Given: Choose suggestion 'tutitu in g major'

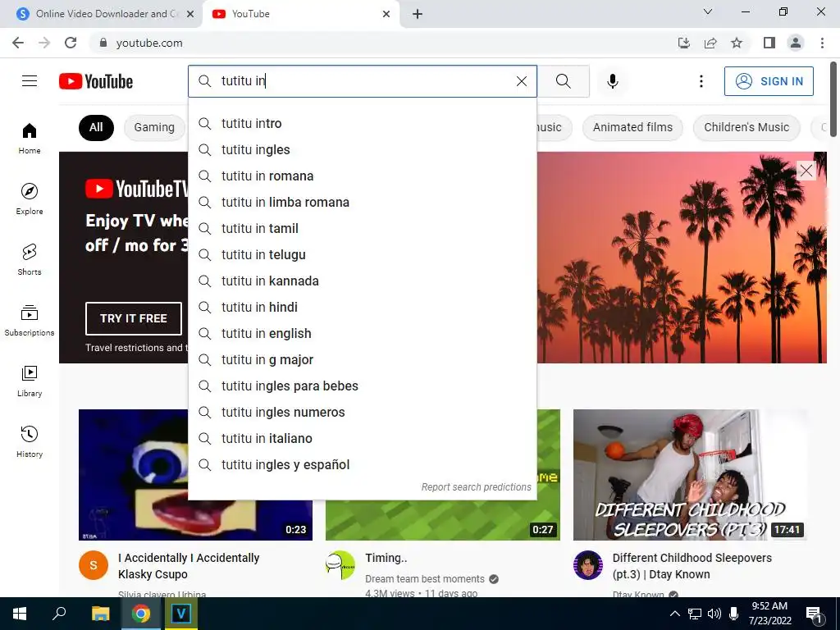Looking at the screenshot, I should tap(362, 359).
